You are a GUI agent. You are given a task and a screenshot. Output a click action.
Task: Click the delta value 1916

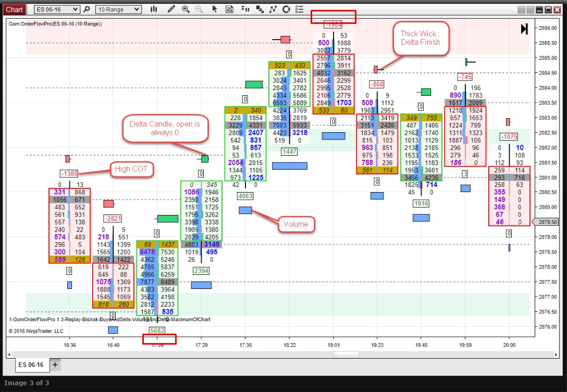(421, 204)
